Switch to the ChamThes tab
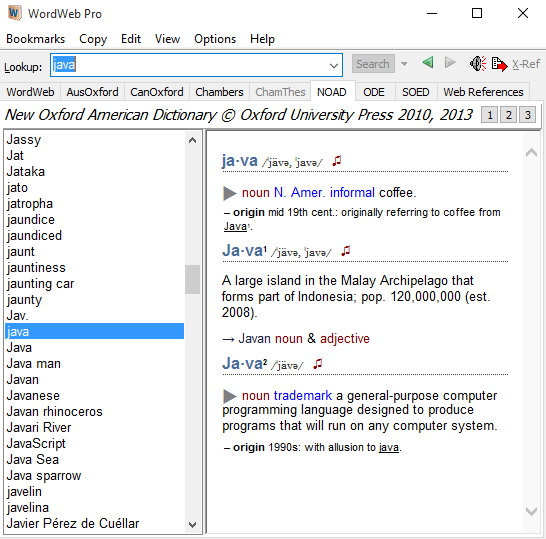 pos(280,92)
